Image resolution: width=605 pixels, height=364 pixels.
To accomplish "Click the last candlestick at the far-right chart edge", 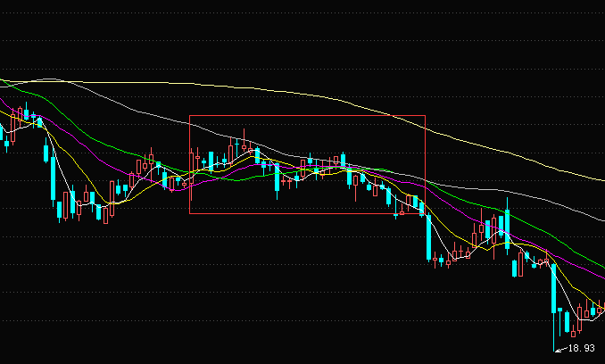I will click(x=601, y=310).
